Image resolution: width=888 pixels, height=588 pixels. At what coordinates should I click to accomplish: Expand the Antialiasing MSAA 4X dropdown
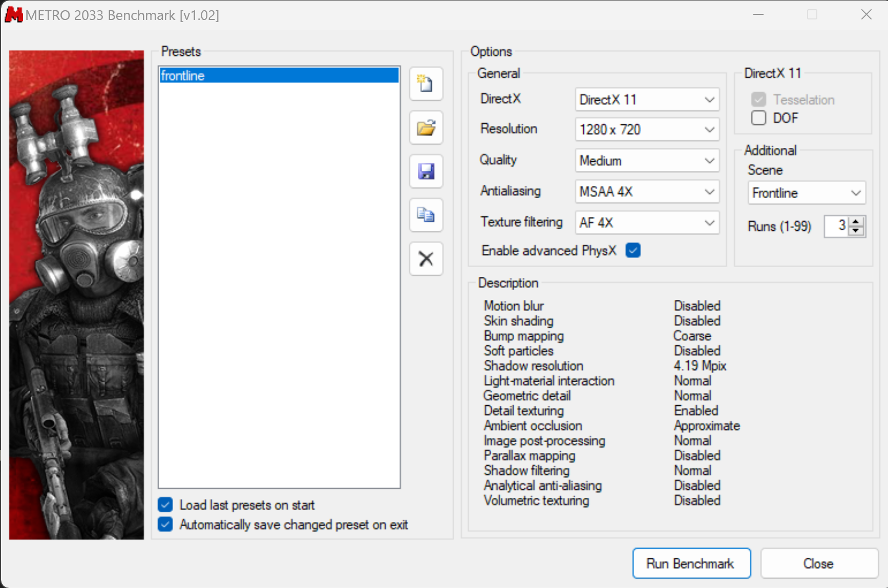click(x=647, y=192)
